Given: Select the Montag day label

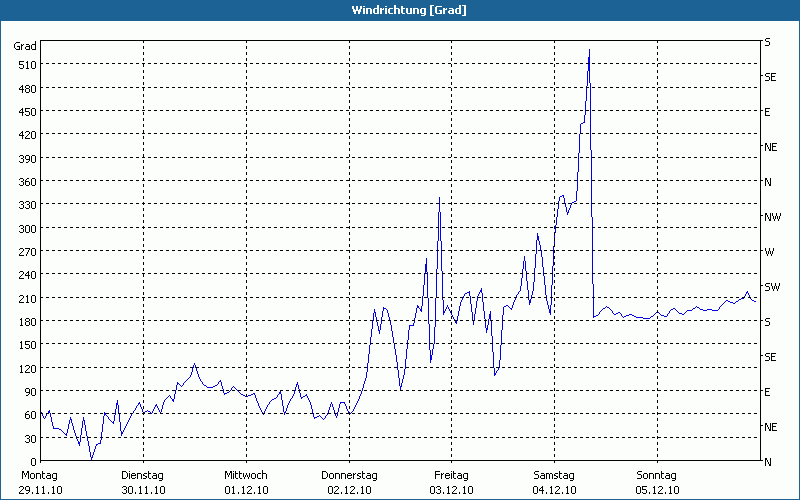Looking at the screenshot, I should click(39, 475).
